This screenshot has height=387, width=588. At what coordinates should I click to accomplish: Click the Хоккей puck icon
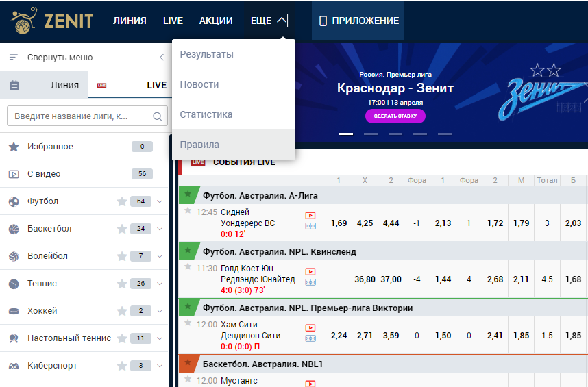(x=14, y=311)
